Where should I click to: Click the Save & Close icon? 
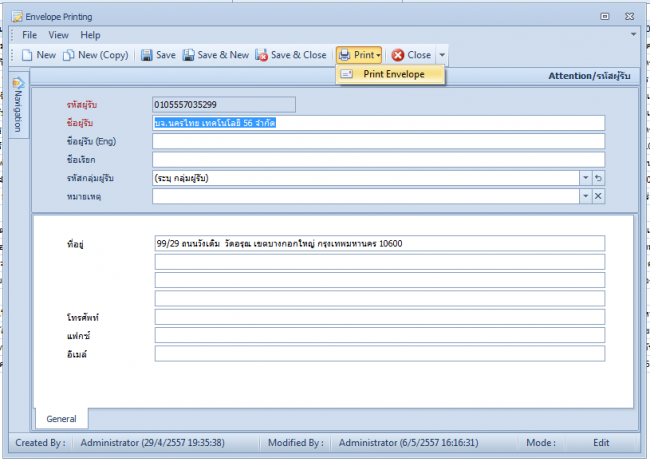[x=262, y=55]
